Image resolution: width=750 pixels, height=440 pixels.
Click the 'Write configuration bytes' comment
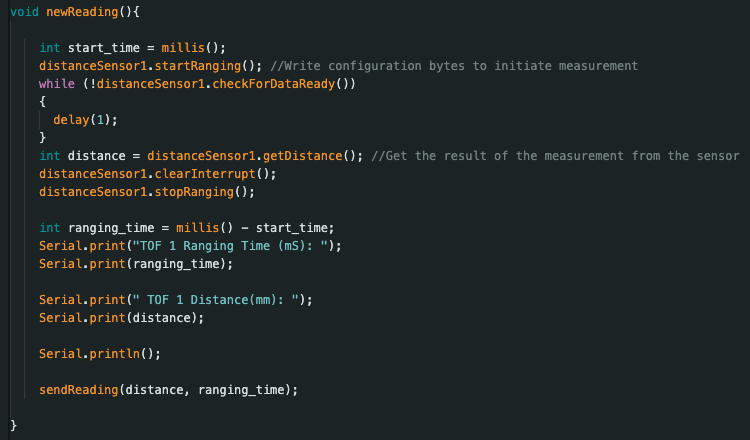pyautogui.click(x=454, y=66)
